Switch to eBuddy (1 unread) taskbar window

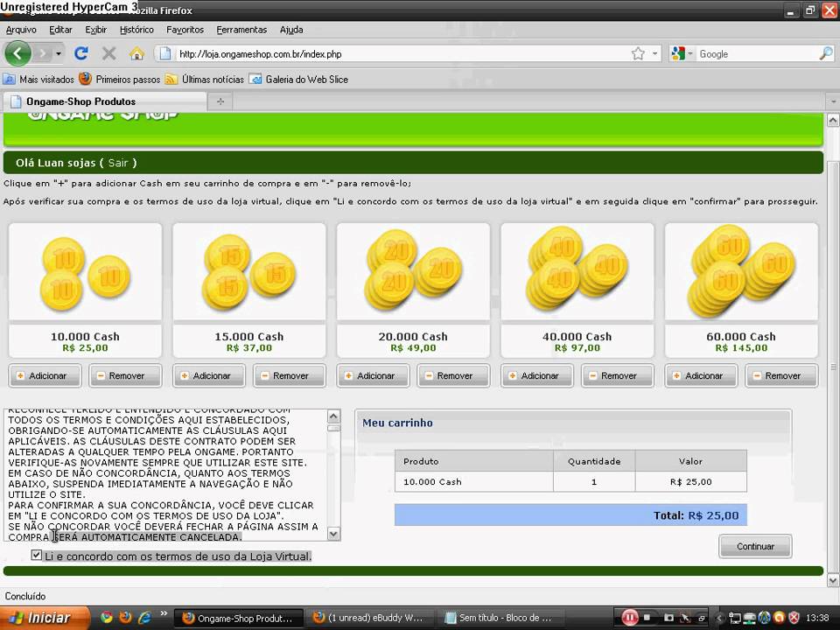pyautogui.click(x=371, y=619)
